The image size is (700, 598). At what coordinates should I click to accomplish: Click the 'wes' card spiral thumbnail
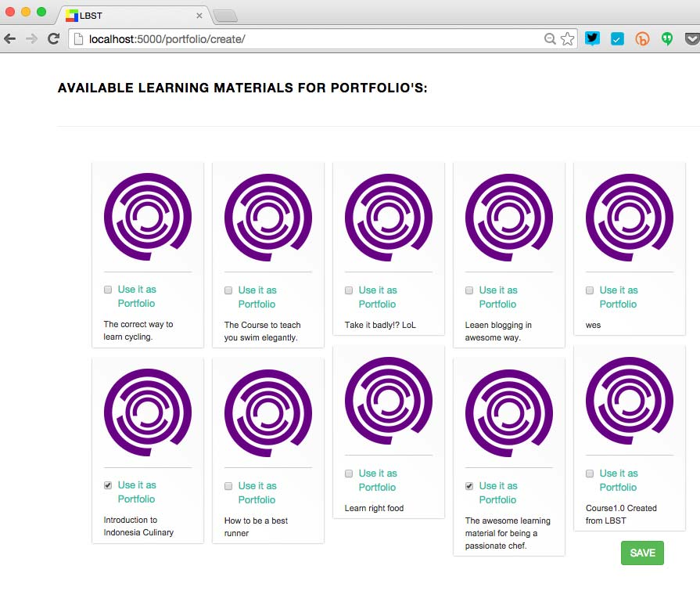[630, 218]
